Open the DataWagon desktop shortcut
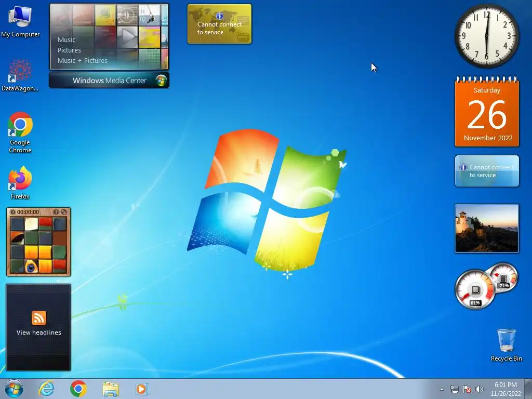532x399 pixels. pyautogui.click(x=20, y=75)
